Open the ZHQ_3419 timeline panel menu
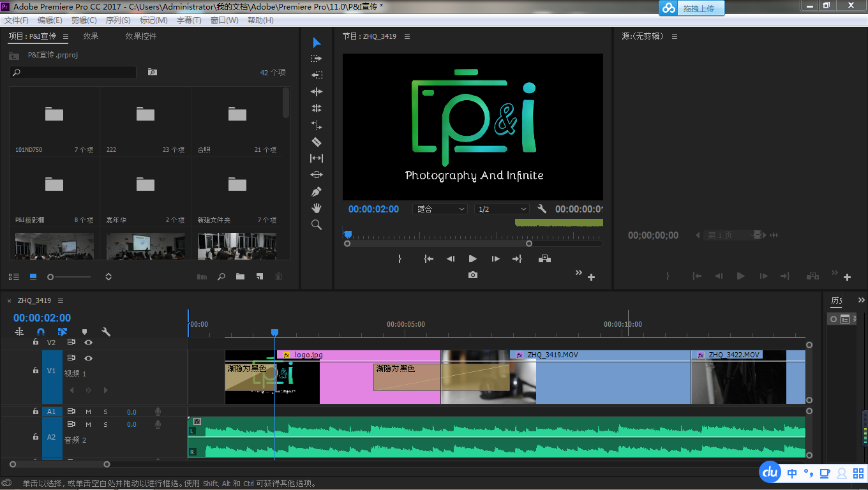The height and width of the screenshot is (490, 868). (x=61, y=301)
